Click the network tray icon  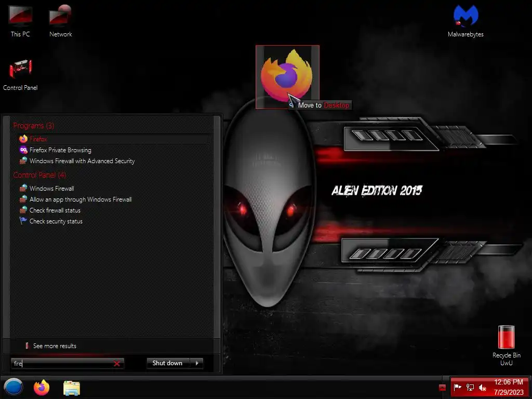click(x=470, y=387)
